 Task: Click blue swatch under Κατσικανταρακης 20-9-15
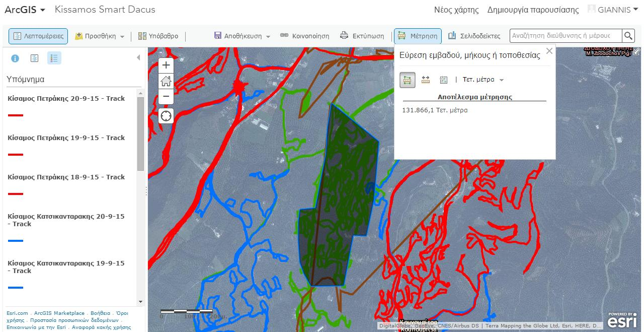point(16,241)
